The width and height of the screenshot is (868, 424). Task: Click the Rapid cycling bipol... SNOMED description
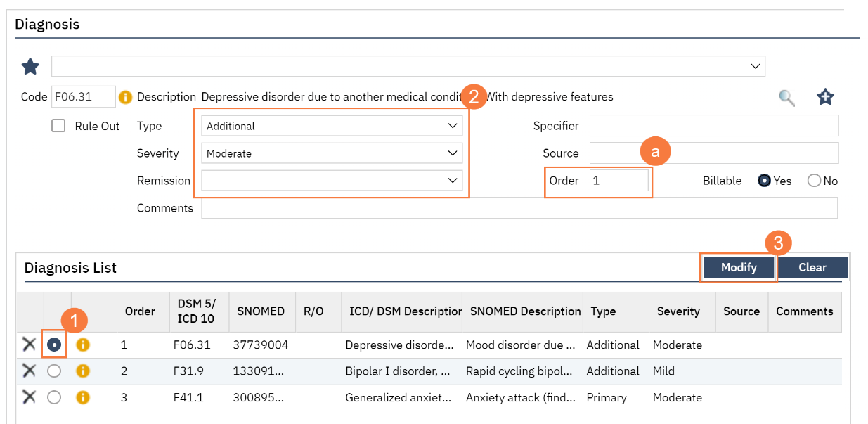522,371
